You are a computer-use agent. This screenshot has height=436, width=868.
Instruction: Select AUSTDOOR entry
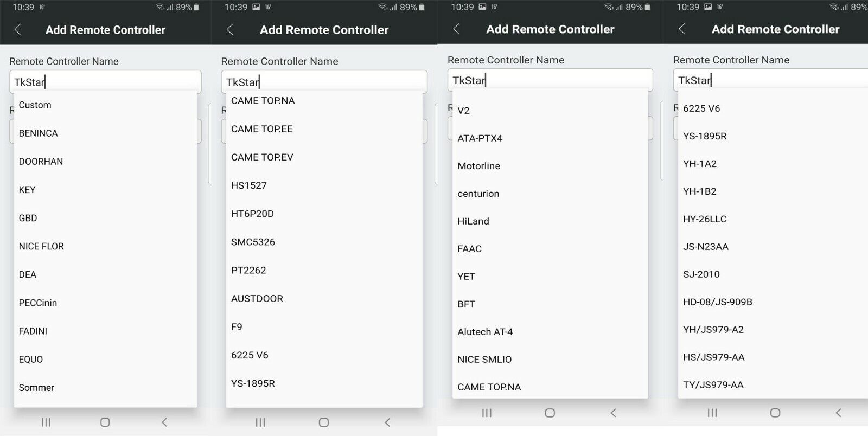(324, 298)
